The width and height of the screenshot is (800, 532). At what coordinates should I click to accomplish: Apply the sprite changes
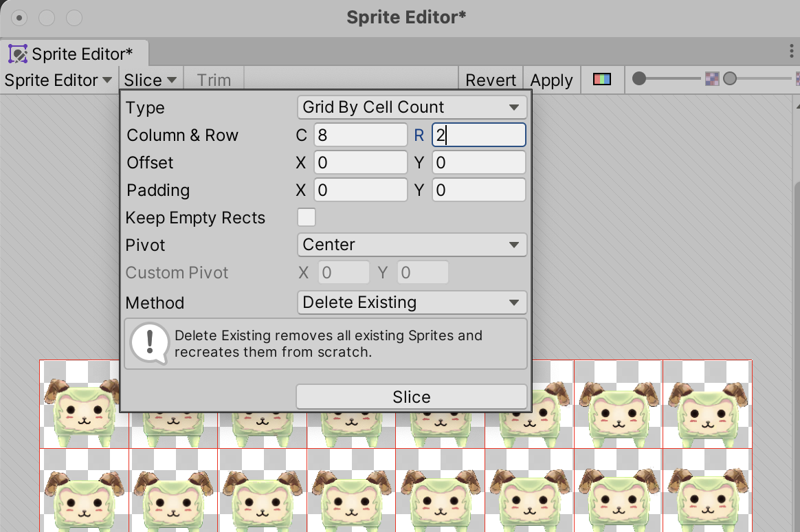(x=552, y=80)
